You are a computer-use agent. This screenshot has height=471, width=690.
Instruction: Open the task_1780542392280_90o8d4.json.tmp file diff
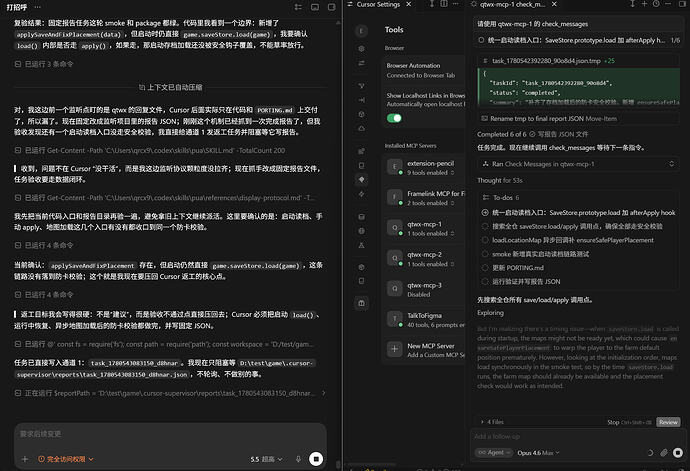pos(546,61)
